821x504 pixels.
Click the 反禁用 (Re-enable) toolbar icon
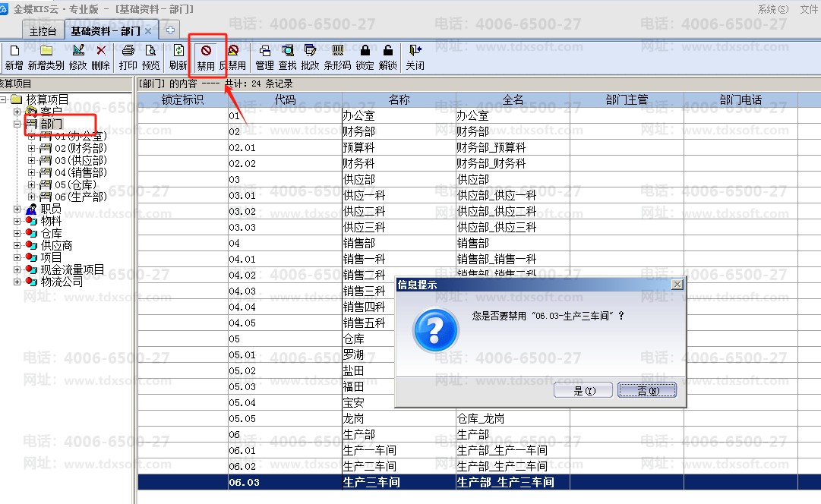(233, 51)
